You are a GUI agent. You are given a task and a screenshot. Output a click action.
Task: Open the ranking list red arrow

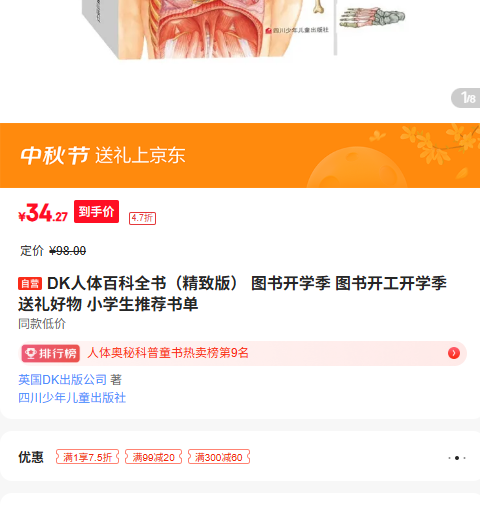454,353
